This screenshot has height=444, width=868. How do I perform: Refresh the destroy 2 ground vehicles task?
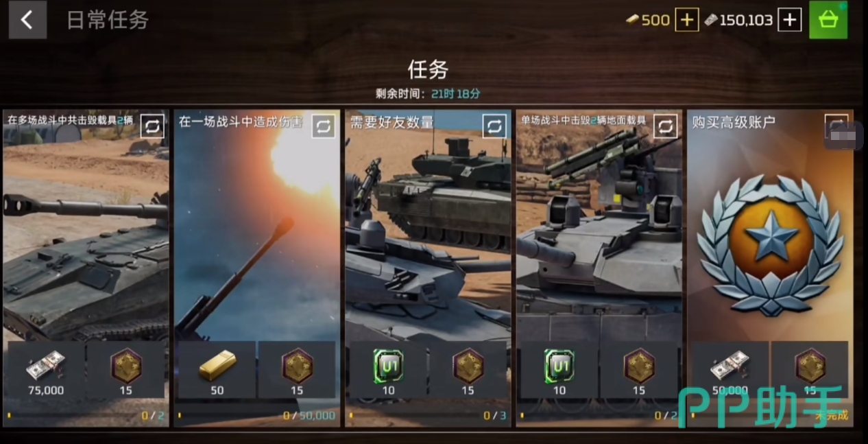pos(665,126)
